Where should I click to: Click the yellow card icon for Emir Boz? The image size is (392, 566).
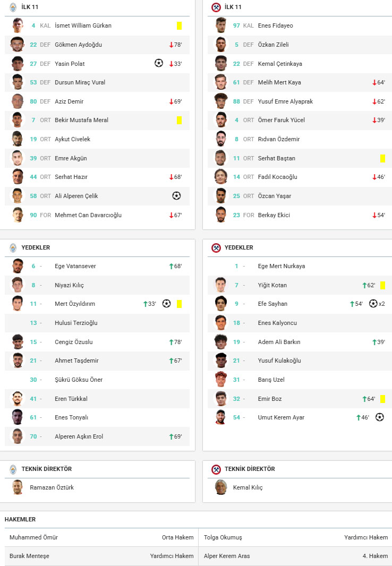point(382,398)
